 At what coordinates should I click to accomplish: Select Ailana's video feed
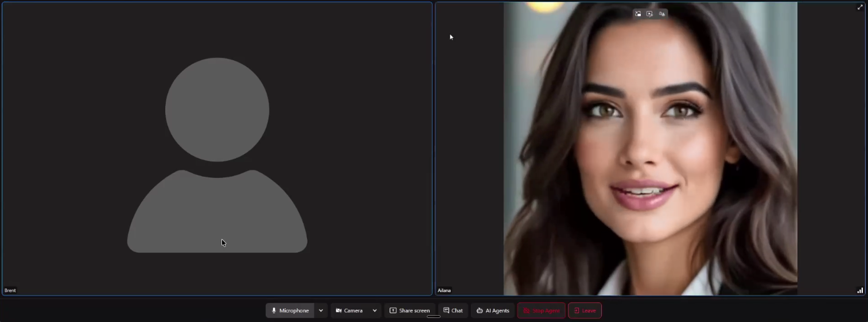pyautogui.click(x=650, y=149)
